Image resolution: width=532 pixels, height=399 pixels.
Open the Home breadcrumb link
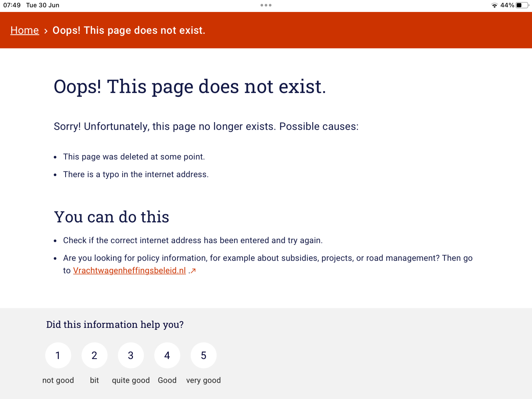pyautogui.click(x=25, y=30)
